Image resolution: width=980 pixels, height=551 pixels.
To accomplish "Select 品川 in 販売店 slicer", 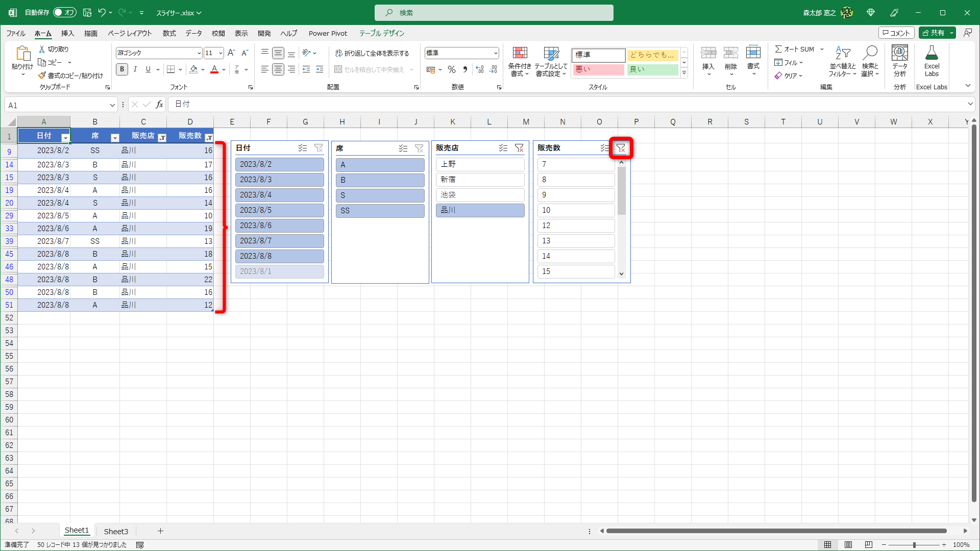I will [480, 210].
